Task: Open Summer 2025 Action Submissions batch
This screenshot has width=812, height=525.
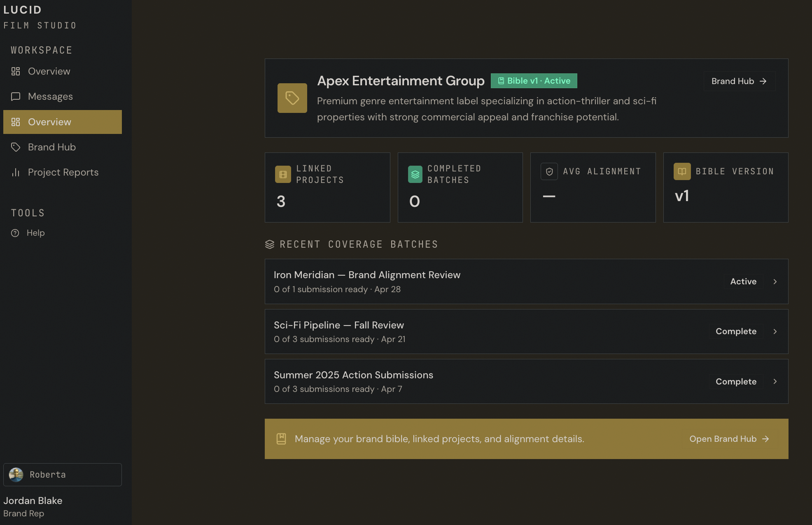Action: tap(526, 382)
